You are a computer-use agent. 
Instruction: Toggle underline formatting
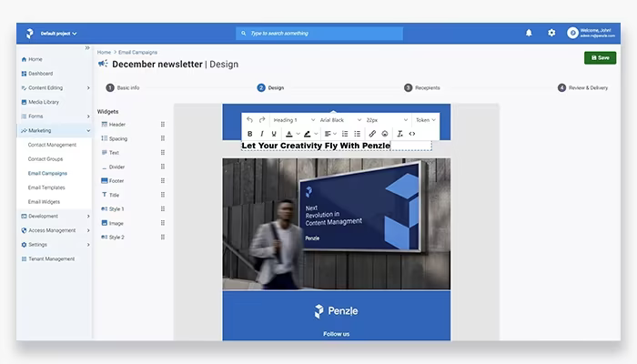[x=274, y=134]
